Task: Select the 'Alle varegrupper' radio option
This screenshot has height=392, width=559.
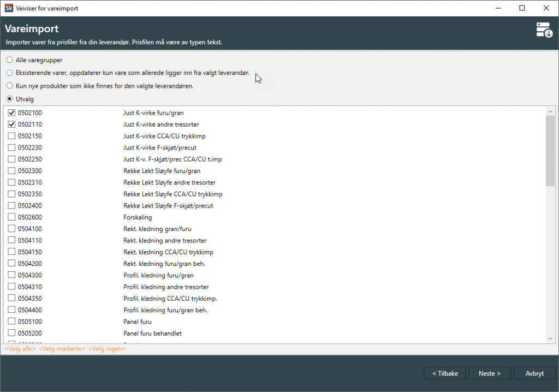Action: pyautogui.click(x=9, y=60)
